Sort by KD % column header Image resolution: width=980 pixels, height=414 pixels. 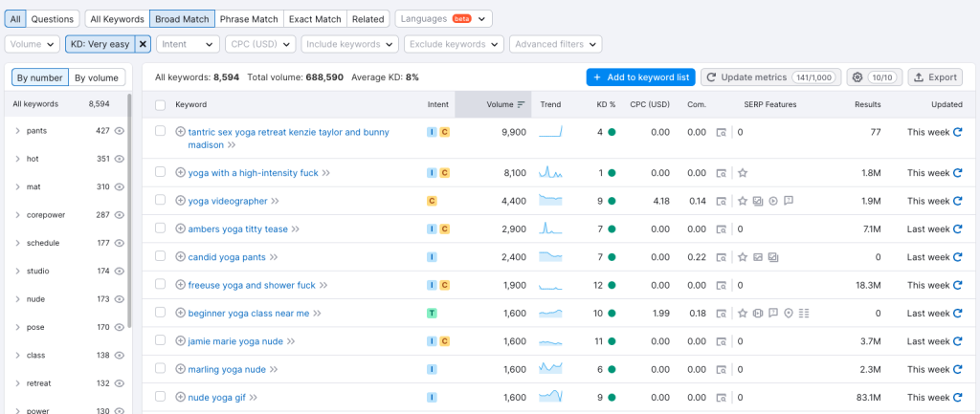pyautogui.click(x=606, y=105)
